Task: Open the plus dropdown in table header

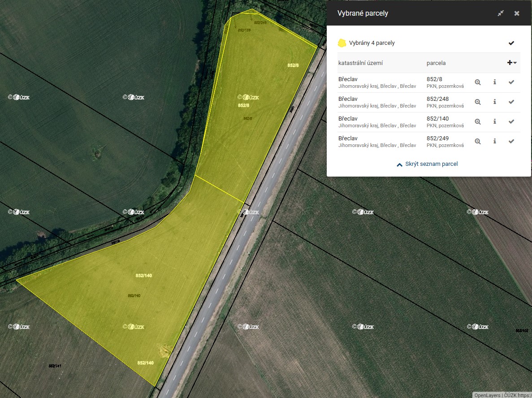Action: click(512, 63)
